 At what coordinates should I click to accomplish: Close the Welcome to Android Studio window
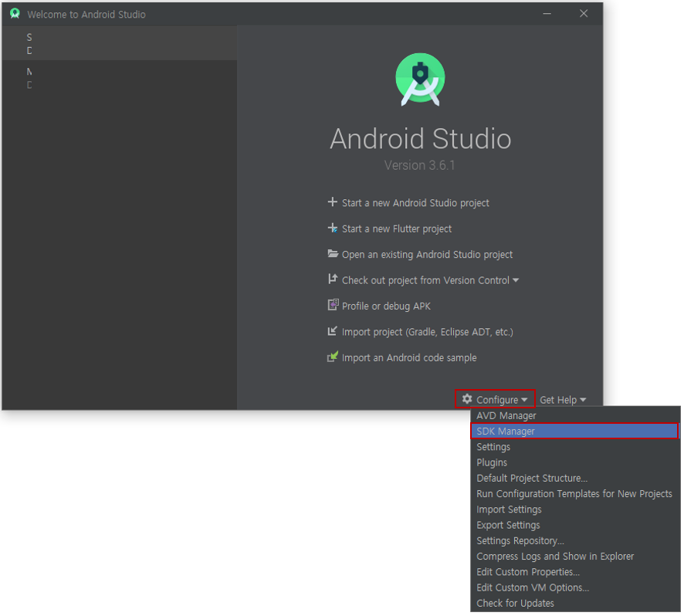pos(585,14)
